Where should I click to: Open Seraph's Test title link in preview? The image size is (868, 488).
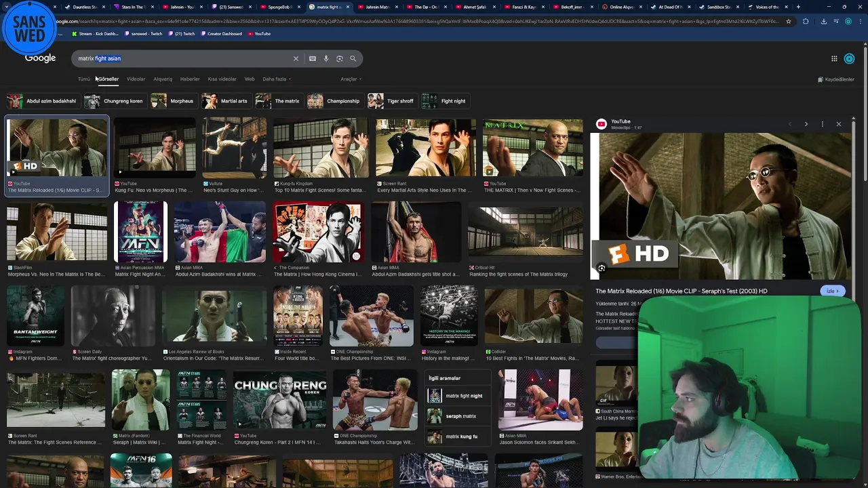tap(682, 291)
